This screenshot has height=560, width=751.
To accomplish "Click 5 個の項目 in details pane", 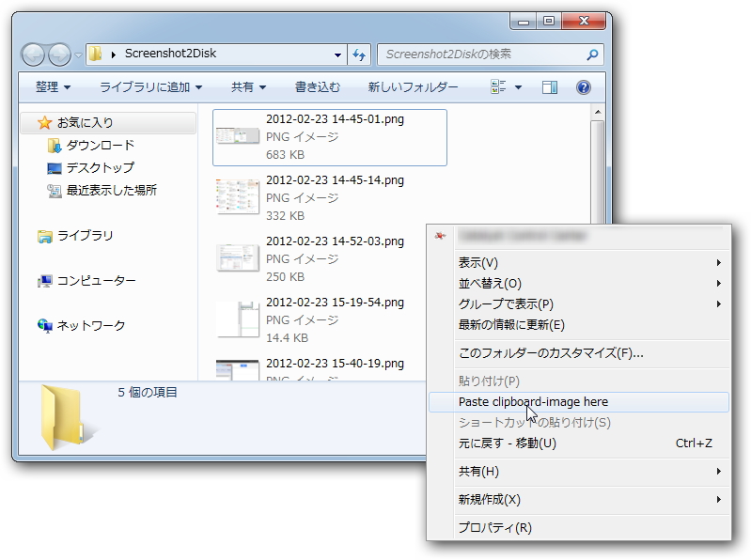I will pos(148,393).
